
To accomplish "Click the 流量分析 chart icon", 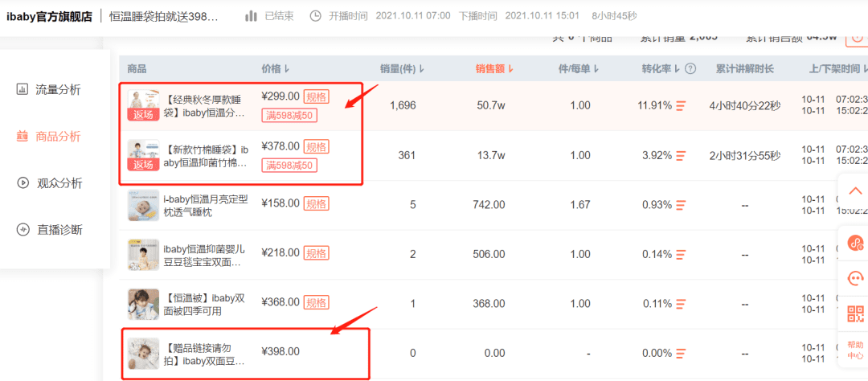I will point(23,89).
